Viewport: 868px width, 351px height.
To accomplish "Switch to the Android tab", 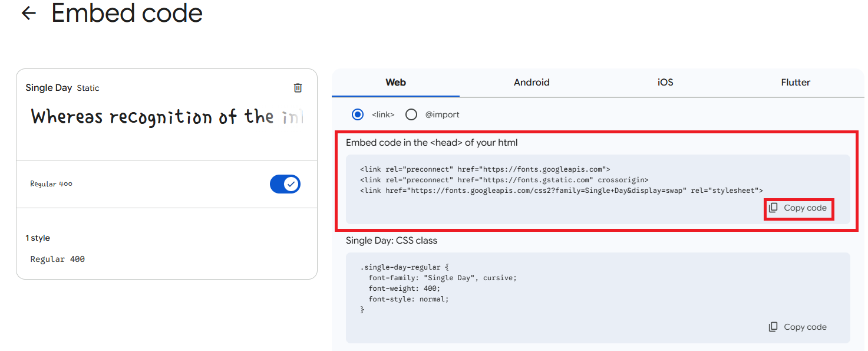I will [532, 83].
